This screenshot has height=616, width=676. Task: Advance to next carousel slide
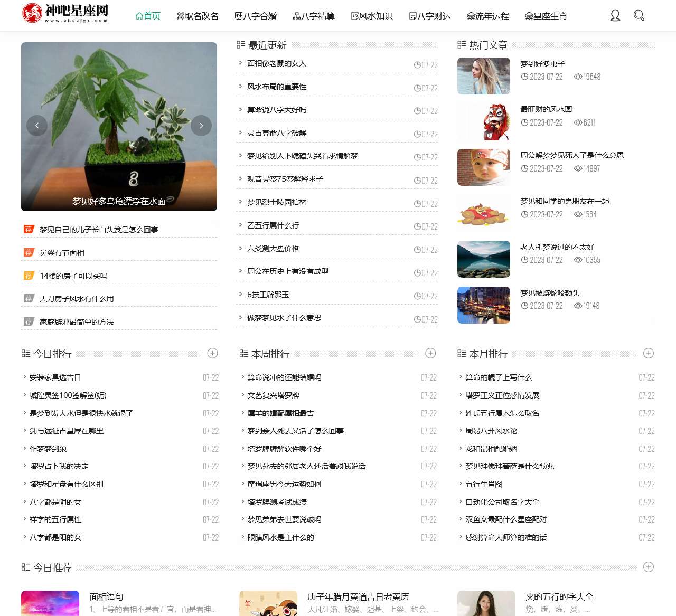coord(201,126)
